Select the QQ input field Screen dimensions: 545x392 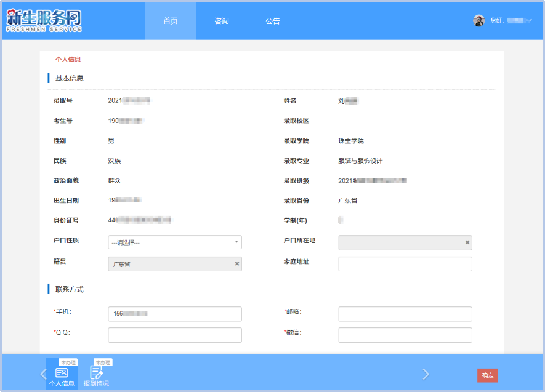pos(174,335)
